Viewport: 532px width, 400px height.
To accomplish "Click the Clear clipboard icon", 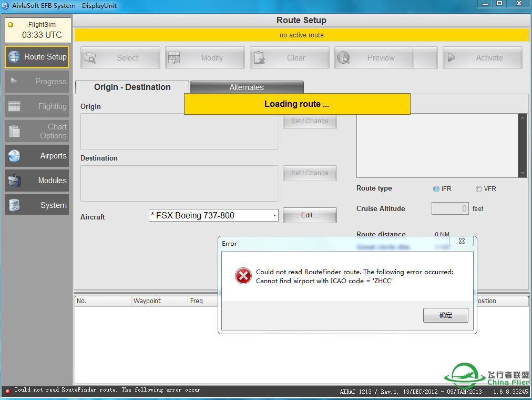I will click(x=259, y=58).
